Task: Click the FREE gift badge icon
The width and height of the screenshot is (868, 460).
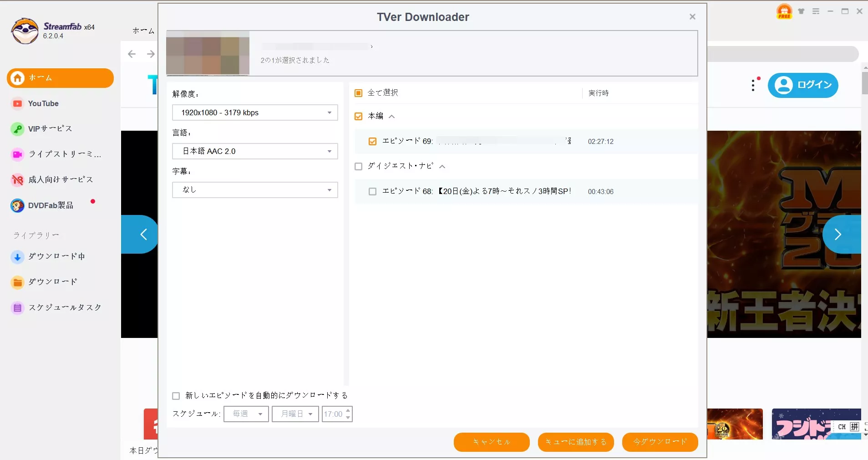Action: [x=784, y=11]
